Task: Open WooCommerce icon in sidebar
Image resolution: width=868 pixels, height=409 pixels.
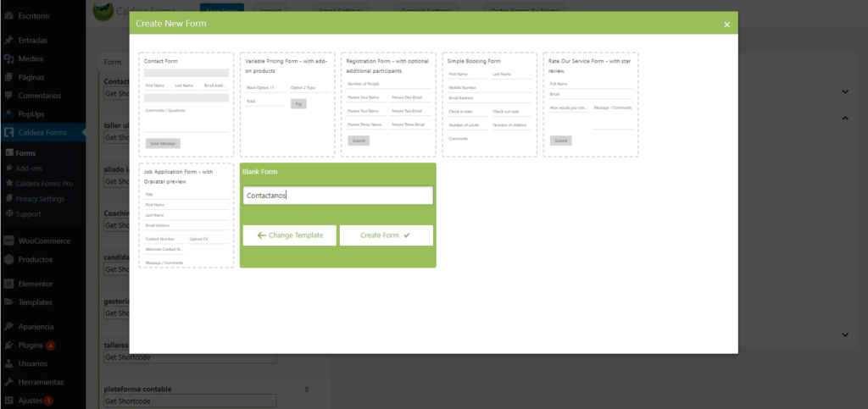Action: point(8,241)
